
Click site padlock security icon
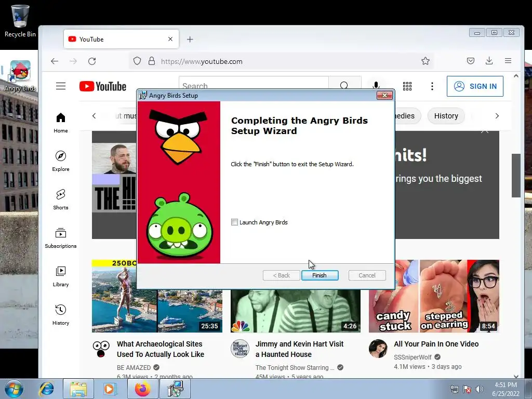click(152, 61)
